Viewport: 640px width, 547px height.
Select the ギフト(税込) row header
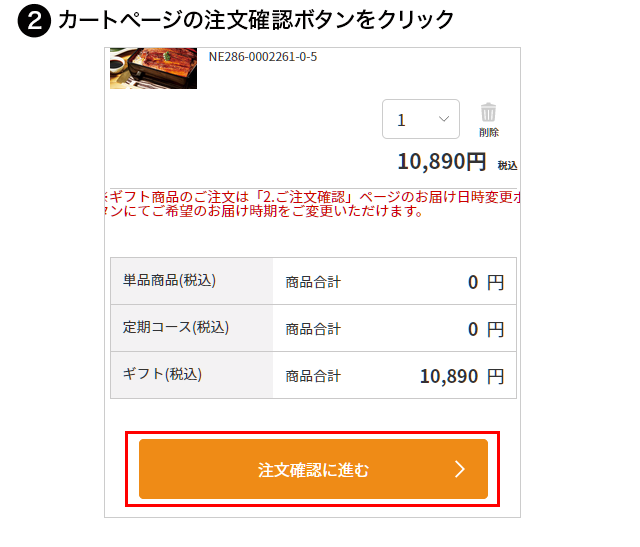pos(162,375)
